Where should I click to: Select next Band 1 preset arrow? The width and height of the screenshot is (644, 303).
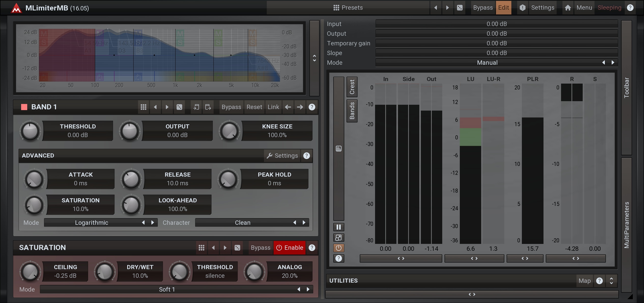(167, 107)
